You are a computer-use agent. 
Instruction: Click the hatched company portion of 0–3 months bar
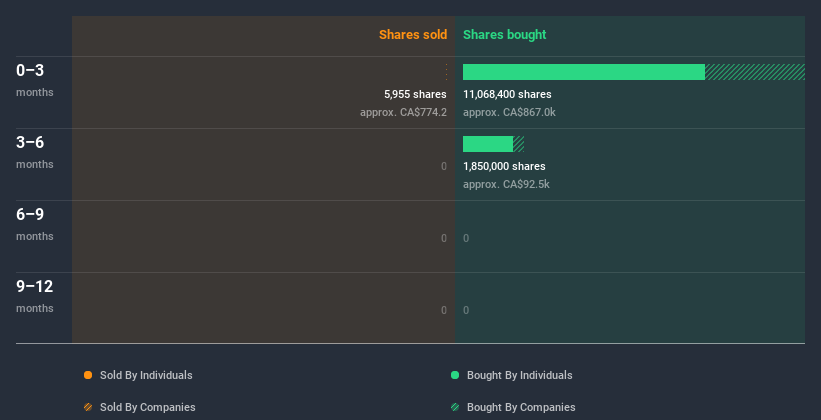[755, 72]
